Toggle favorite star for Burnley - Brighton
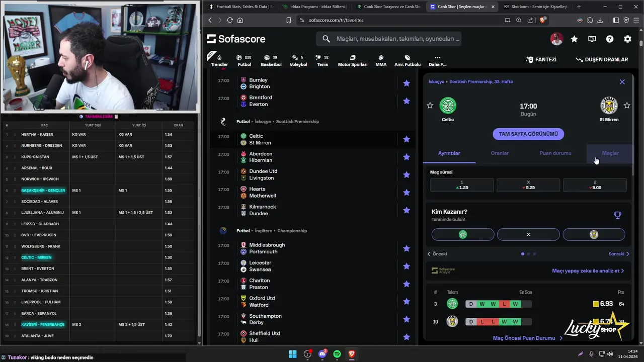This screenshot has width=644, height=362. [407, 83]
